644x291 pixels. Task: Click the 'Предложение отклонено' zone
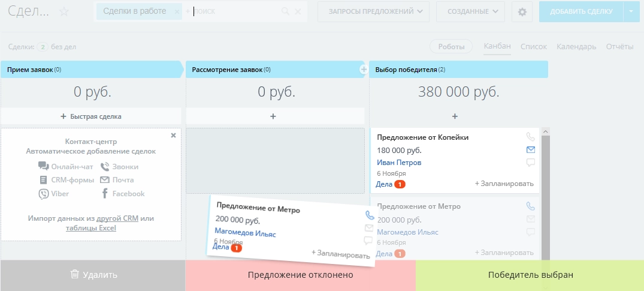pos(300,275)
